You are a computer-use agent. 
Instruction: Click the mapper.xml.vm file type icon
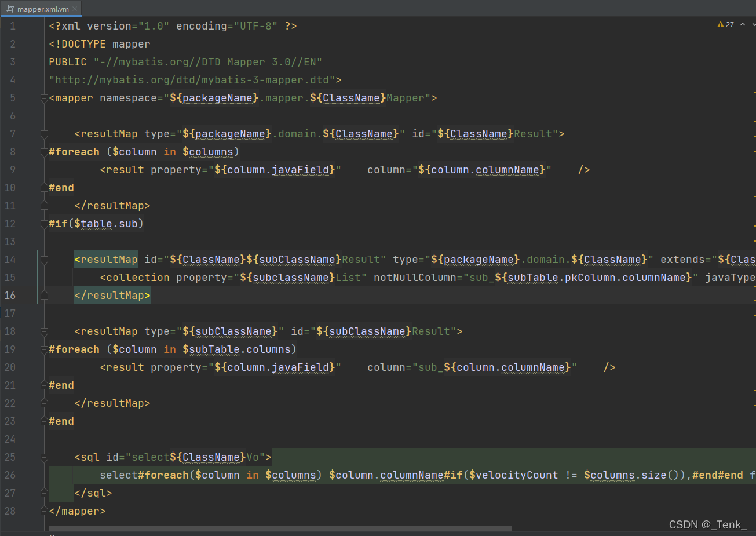click(10, 9)
